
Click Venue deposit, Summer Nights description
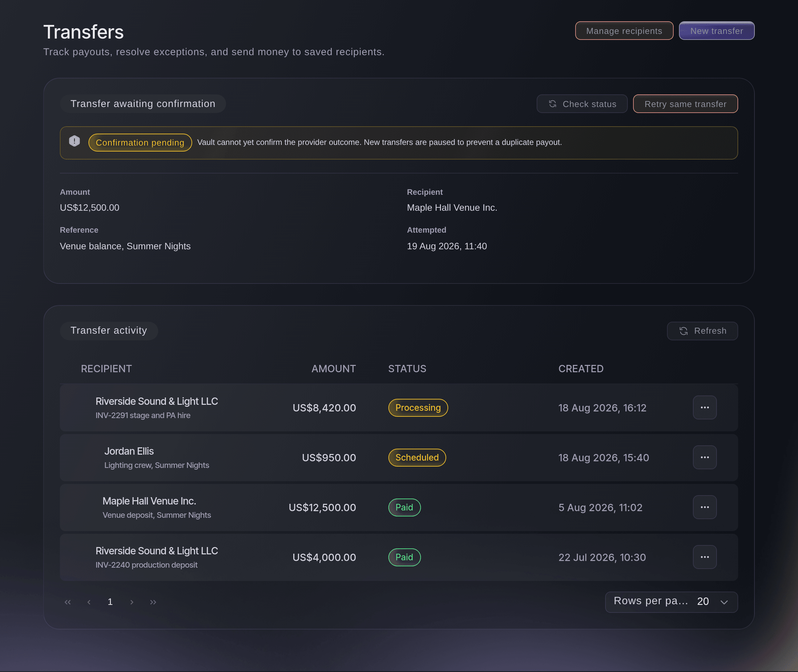click(x=157, y=515)
